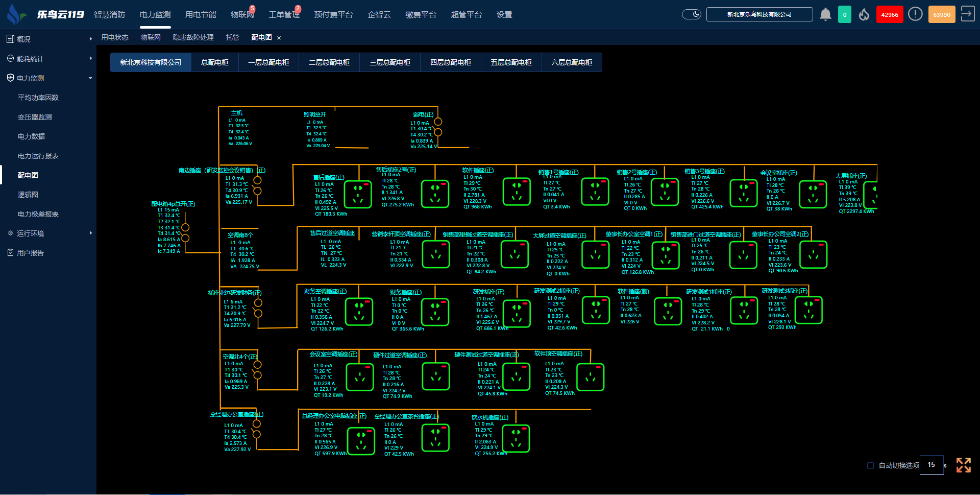The width and height of the screenshot is (980, 495).
Task: Enter fullscreen using the orange expand icon
Action: click(x=963, y=465)
